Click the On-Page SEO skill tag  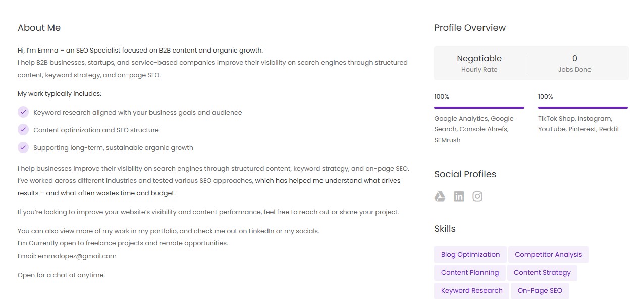tap(540, 291)
